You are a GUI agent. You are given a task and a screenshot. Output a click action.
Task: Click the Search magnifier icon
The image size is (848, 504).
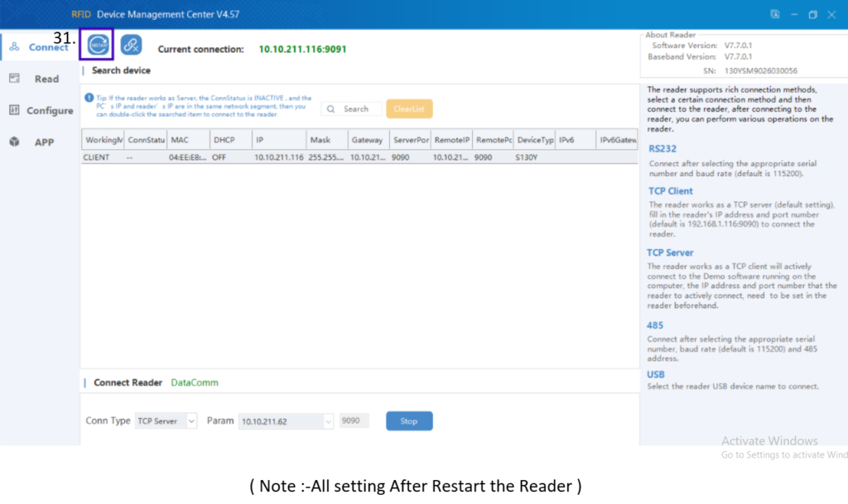[331, 109]
